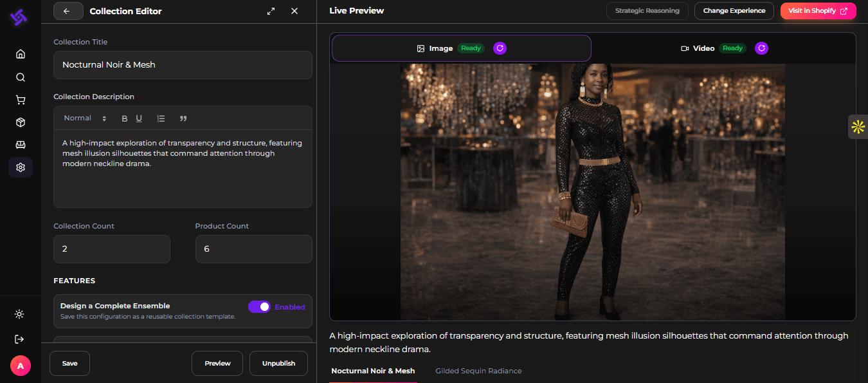Edit the Collection Count field

[112, 249]
